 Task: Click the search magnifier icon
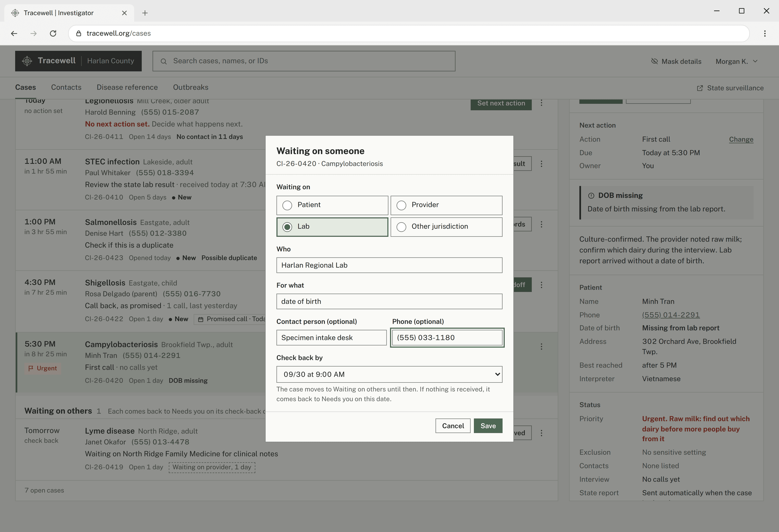[x=164, y=61]
